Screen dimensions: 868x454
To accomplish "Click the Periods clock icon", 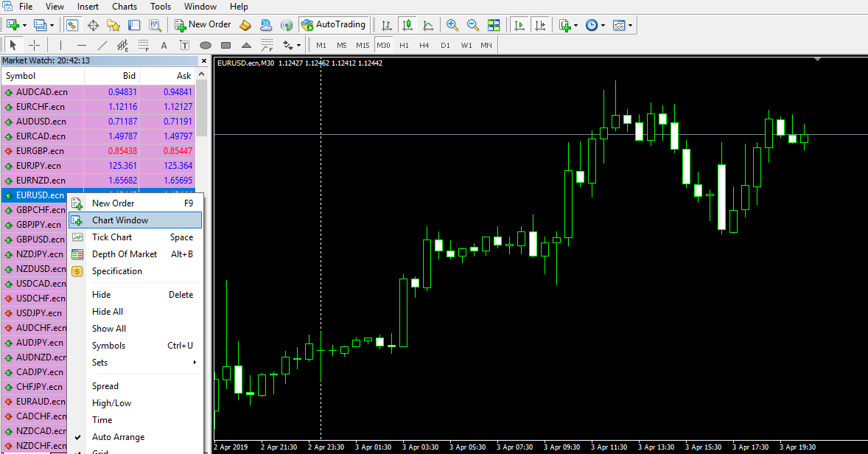I will tap(592, 25).
